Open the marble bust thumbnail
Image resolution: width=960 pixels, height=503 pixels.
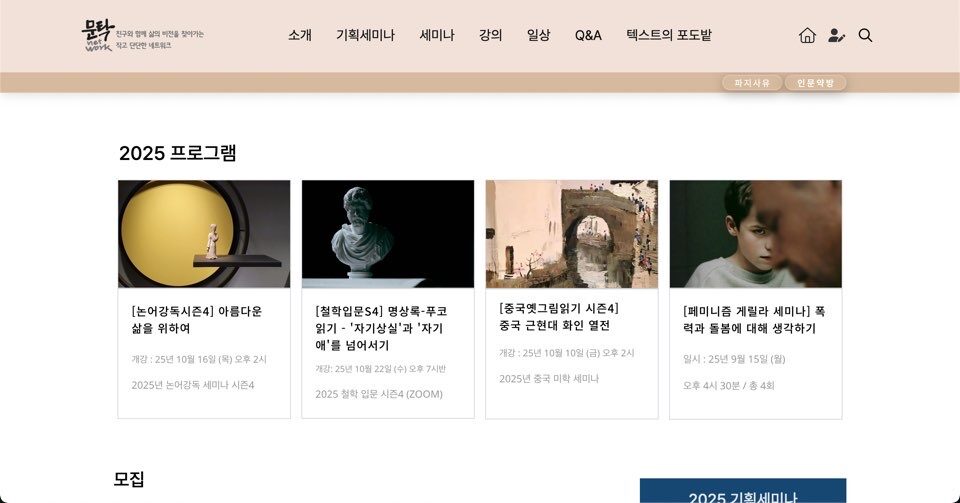[x=388, y=234]
